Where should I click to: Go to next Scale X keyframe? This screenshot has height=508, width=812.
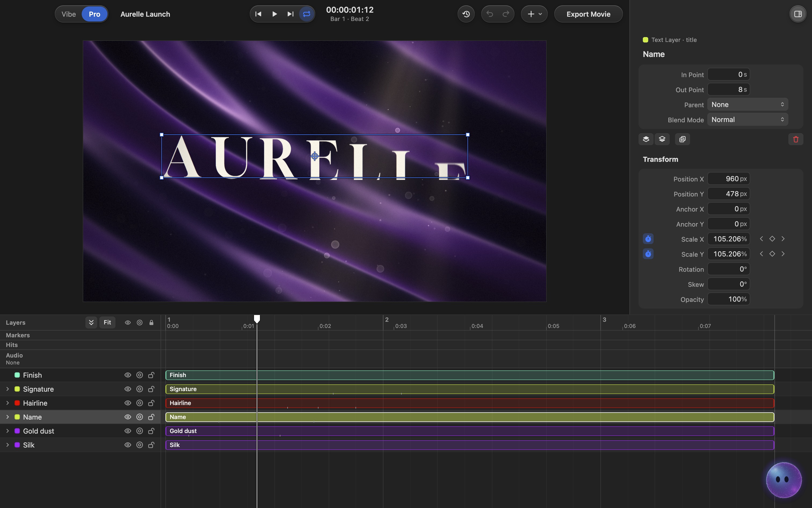783,239
